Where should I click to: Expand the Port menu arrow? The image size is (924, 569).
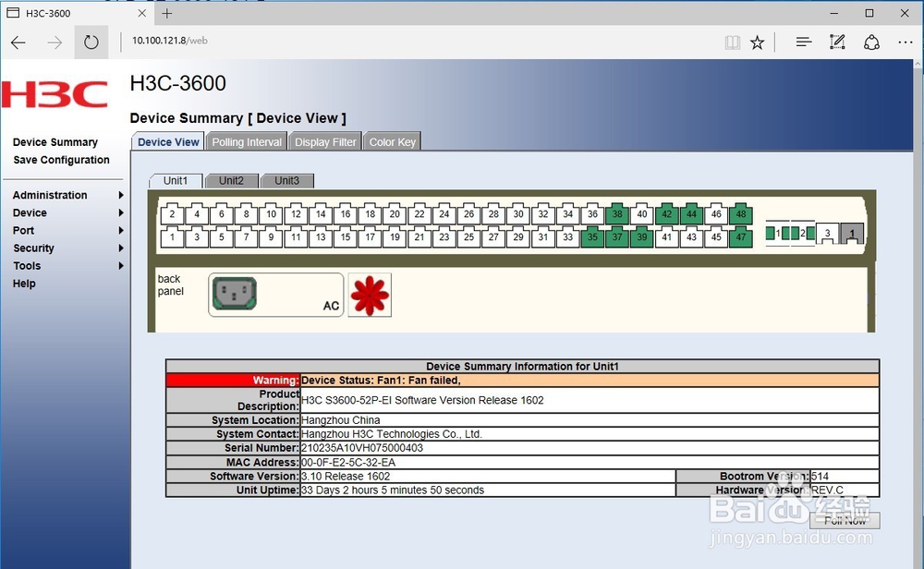[121, 230]
